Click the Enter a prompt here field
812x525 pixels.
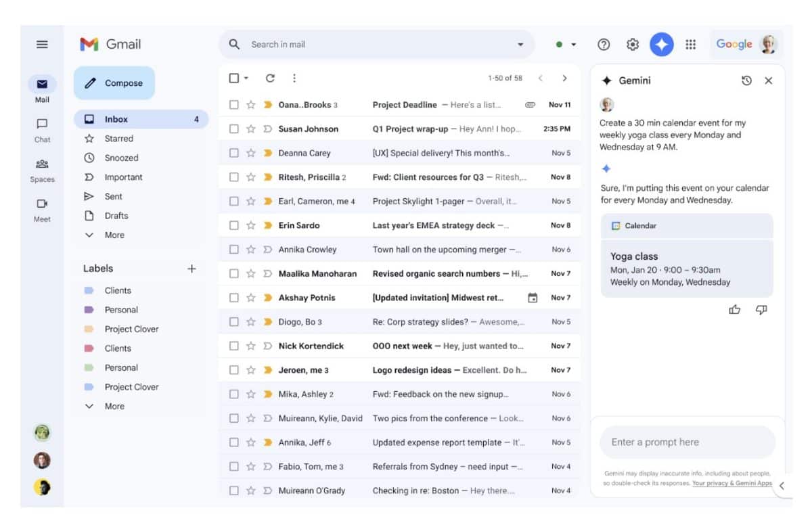[687, 442]
